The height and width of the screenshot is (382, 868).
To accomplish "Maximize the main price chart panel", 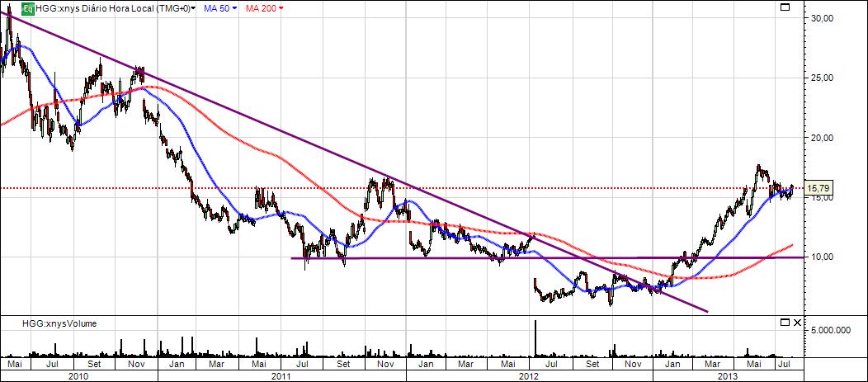I will coord(785,7).
